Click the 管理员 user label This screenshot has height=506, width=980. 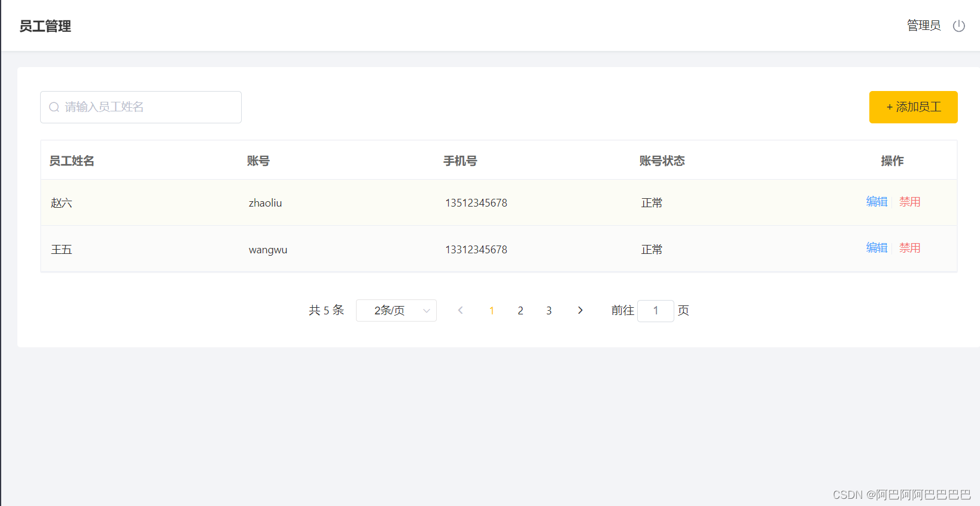924,26
